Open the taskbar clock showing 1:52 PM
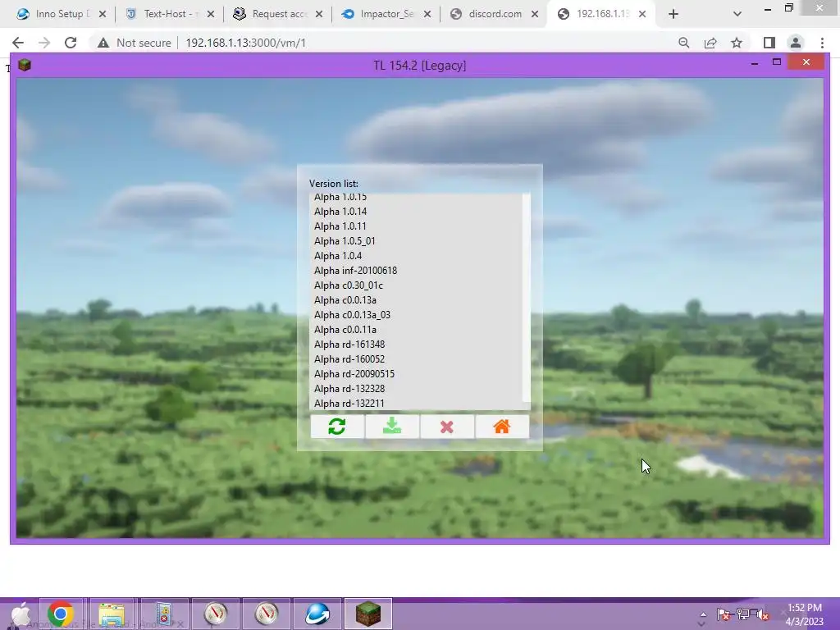This screenshot has width=840, height=630. point(804,614)
